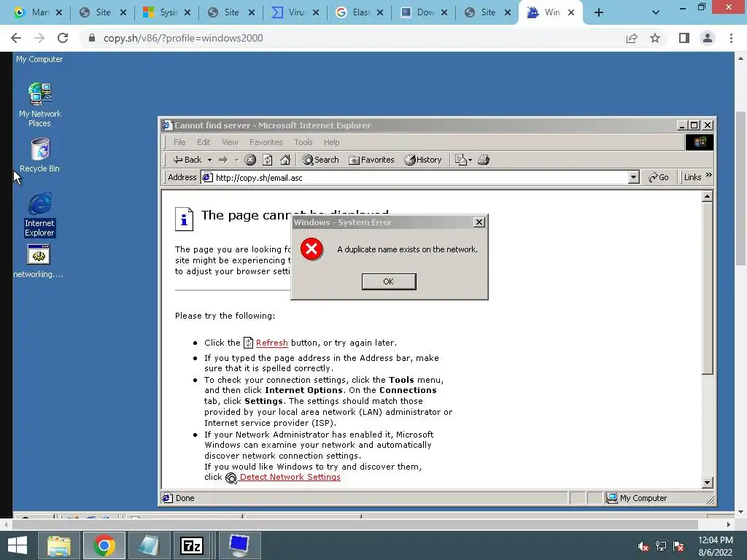Toggle the Chrome side panel icon
Viewport: 747px width, 560px height.
[x=684, y=38]
